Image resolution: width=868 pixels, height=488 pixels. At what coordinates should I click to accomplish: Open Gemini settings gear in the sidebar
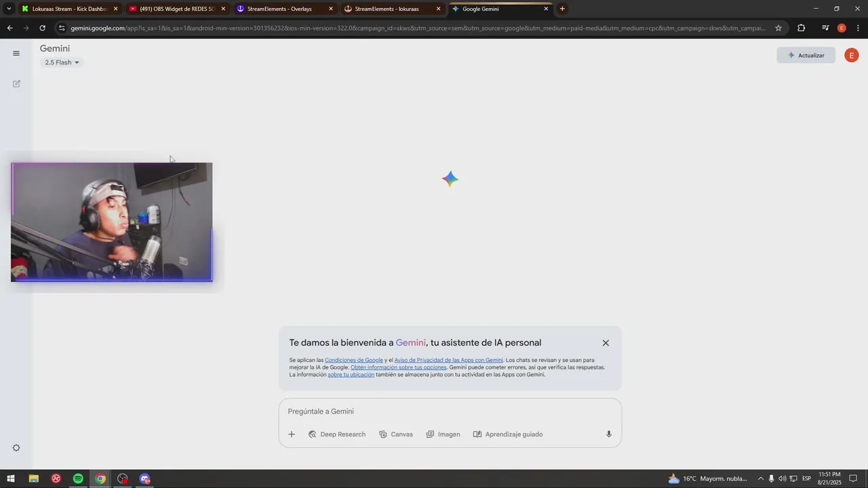(16, 448)
